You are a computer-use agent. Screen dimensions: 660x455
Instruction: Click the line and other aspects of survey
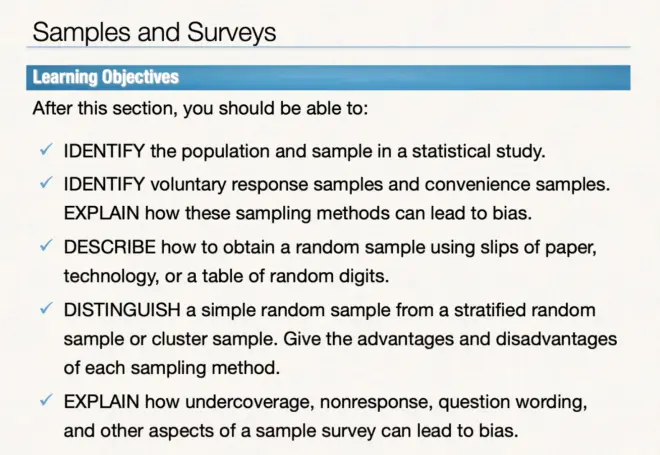point(291,431)
